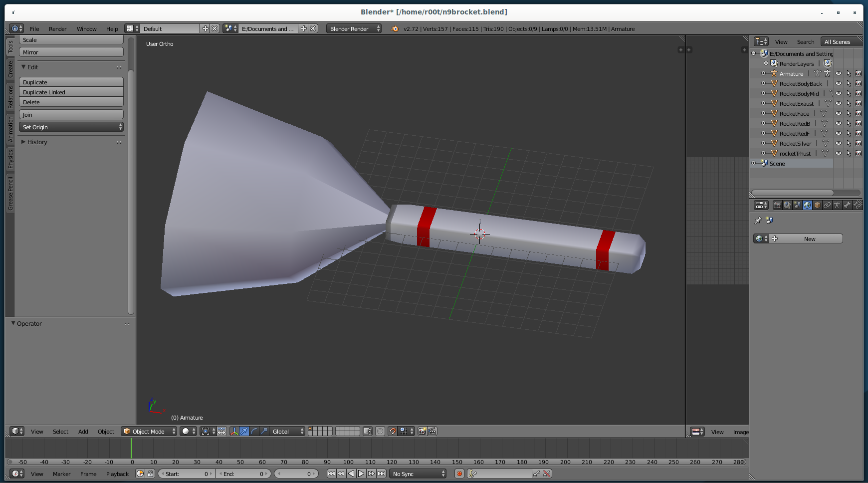Click the Duplicate button
Screen dimensions: 868x483
click(x=71, y=82)
